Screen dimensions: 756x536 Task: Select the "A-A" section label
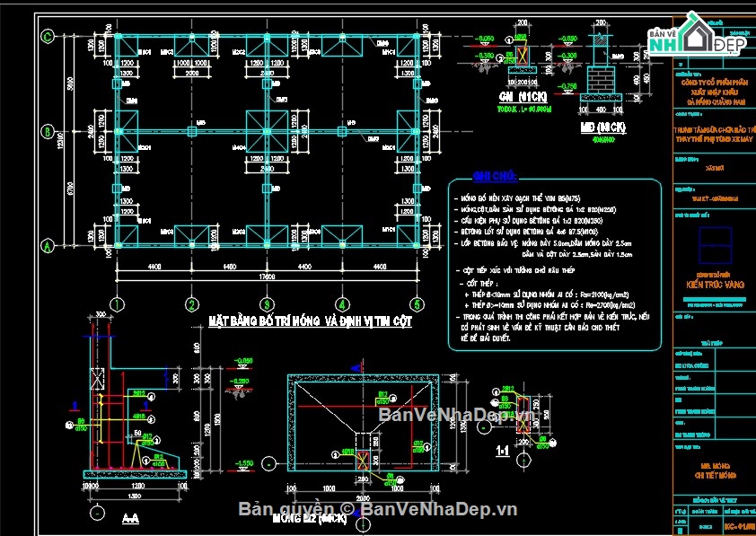(130, 518)
